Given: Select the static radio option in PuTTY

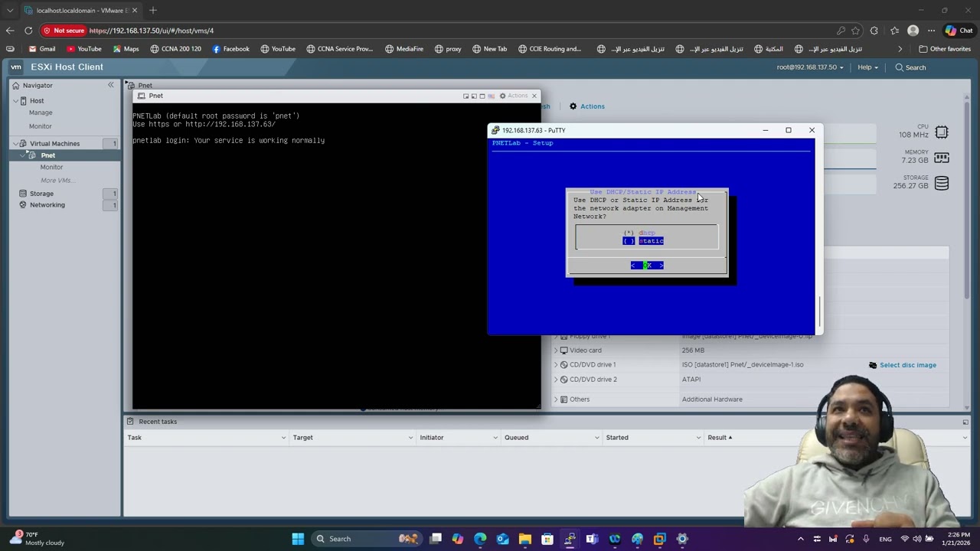Looking at the screenshot, I should 643,241.
